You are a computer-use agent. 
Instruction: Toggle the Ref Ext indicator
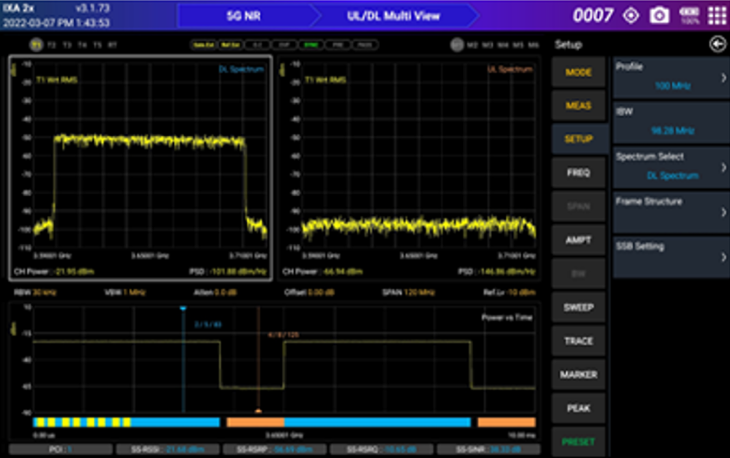click(x=228, y=45)
